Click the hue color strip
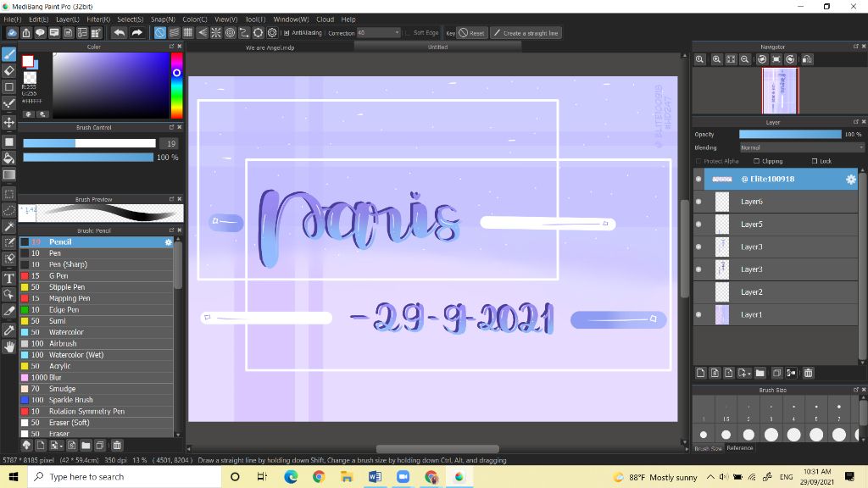868x488 pixels. (176, 86)
